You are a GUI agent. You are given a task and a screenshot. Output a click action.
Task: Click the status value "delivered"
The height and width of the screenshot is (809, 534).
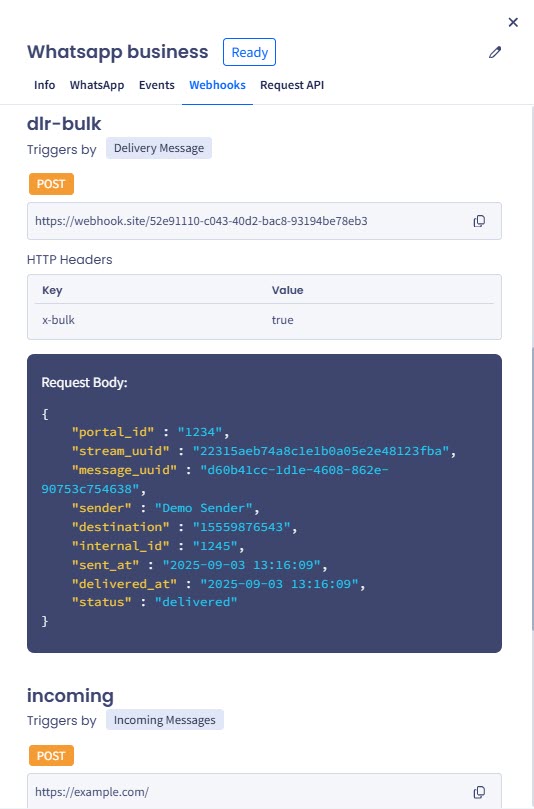[x=196, y=602]
